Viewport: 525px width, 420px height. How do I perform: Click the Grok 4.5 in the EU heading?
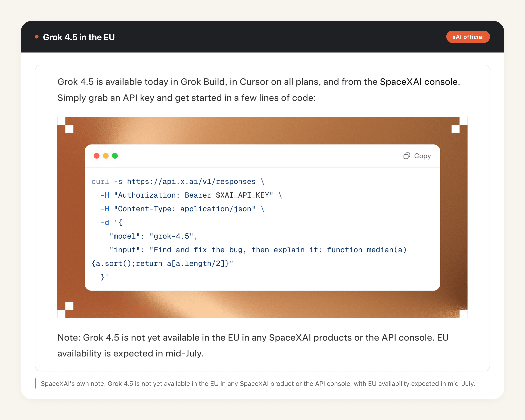coord(79,37)
